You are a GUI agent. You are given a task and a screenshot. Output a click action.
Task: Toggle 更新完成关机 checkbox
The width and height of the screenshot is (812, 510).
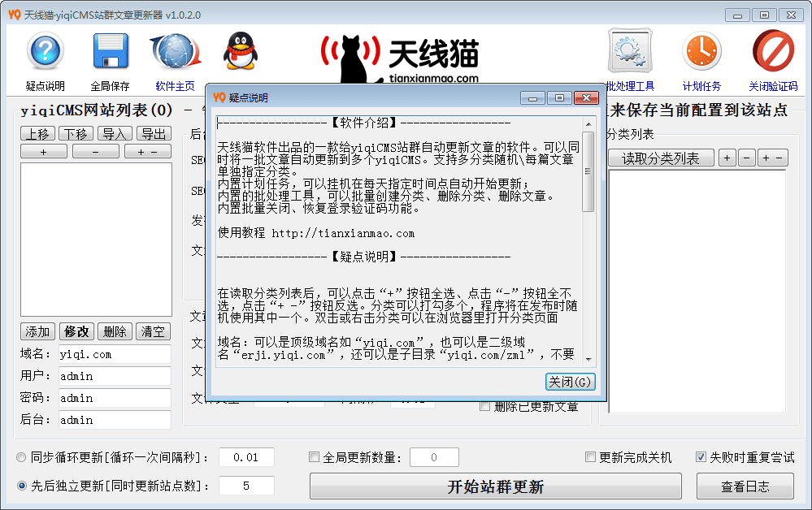point(590,456)
